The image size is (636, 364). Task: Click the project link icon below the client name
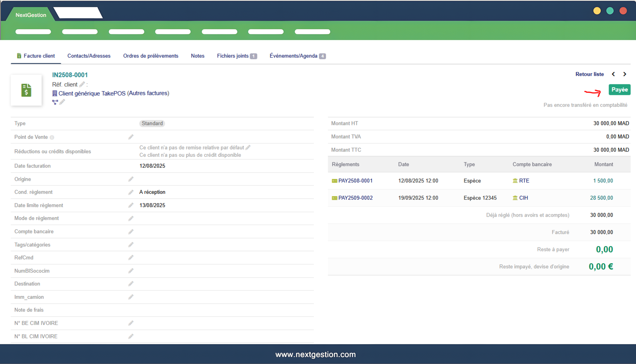(x=55, y=102)
